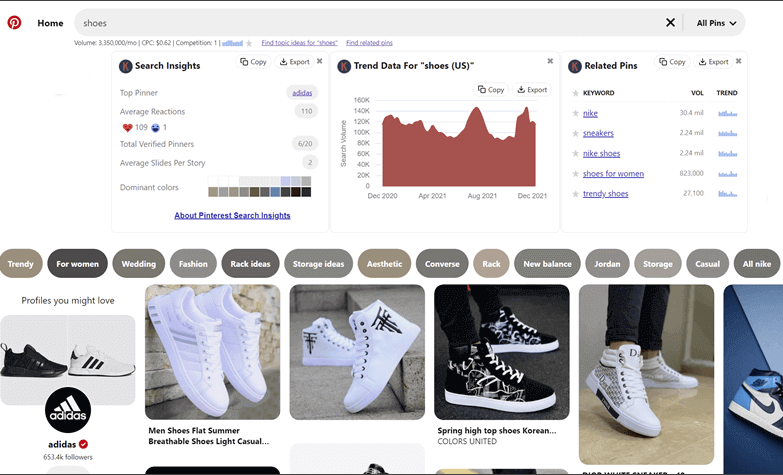Open trend chart icon for shoes for women
This screenshot has width=783, height=475.
(728, 174)
